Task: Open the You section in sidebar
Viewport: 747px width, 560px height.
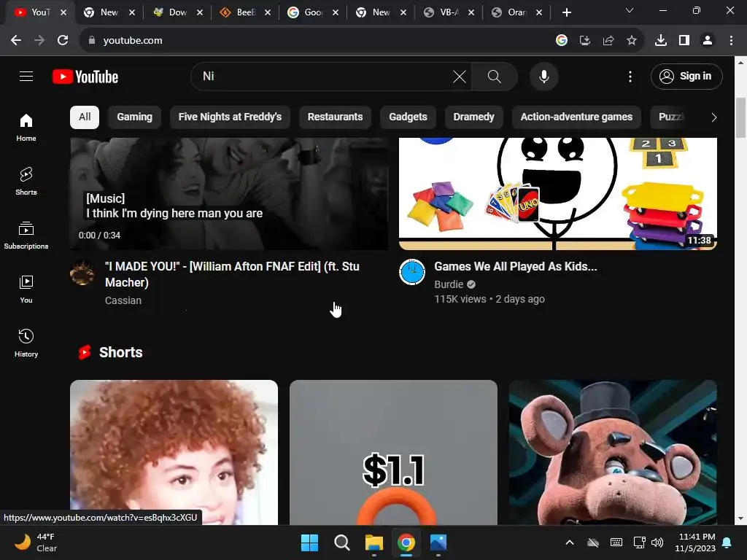Action: pos(26,289)
